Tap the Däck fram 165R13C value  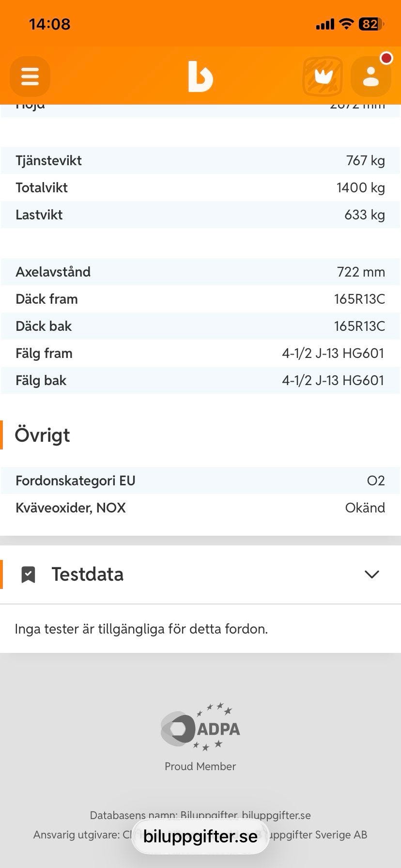coord(359,299)
